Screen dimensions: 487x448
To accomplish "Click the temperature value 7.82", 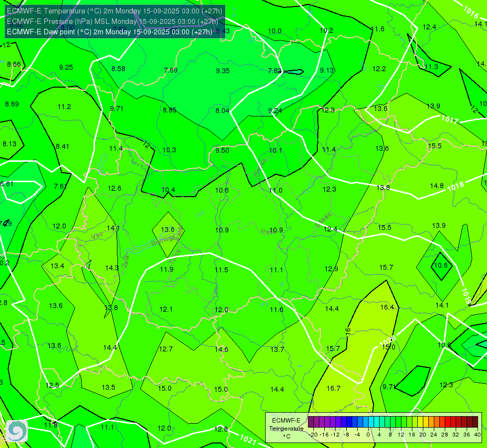I will tap(275, 71).
